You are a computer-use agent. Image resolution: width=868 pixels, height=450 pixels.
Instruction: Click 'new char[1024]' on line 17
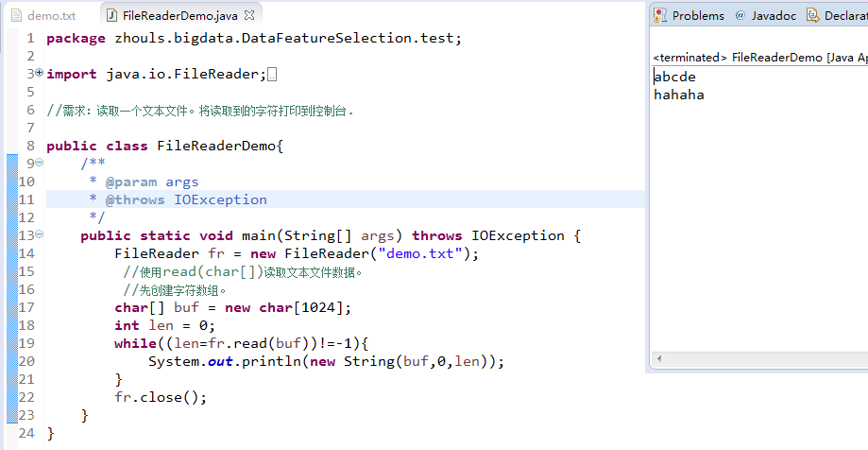(x=284, y=307)
